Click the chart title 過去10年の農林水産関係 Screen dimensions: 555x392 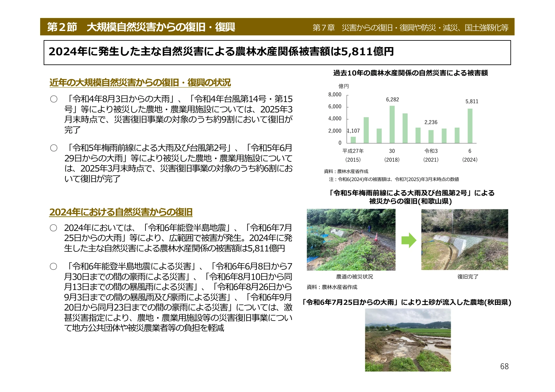(410, 73)
